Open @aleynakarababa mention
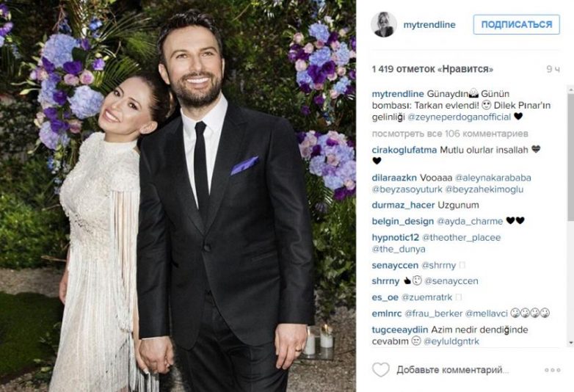 point(493,178)
